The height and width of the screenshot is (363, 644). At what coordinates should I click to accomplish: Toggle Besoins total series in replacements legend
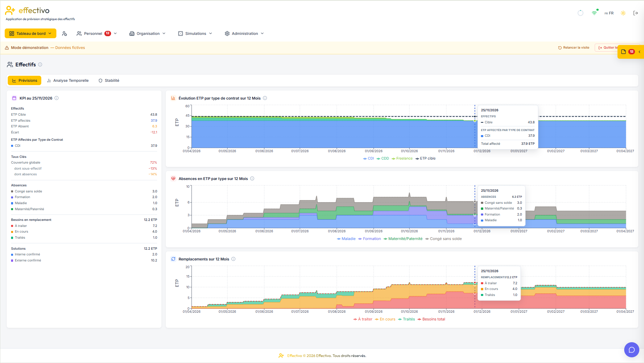[x=431, y=319]
